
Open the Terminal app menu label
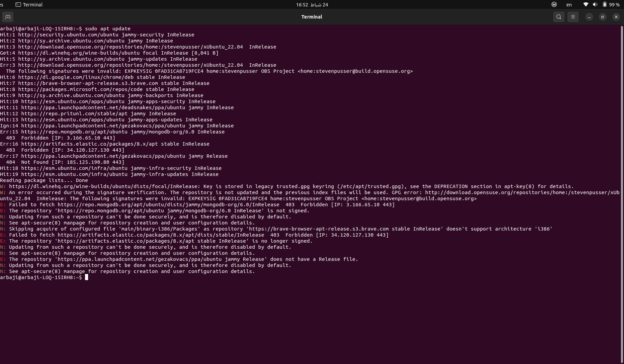(x=33, y=5)
